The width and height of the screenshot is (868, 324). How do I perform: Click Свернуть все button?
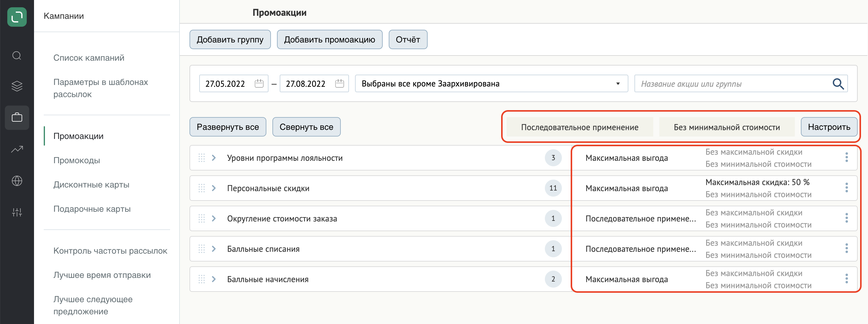coord(306,127)
